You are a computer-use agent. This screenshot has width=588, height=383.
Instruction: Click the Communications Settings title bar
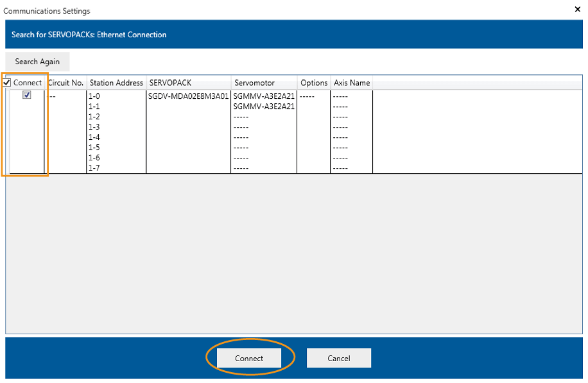tap(257, 10)
